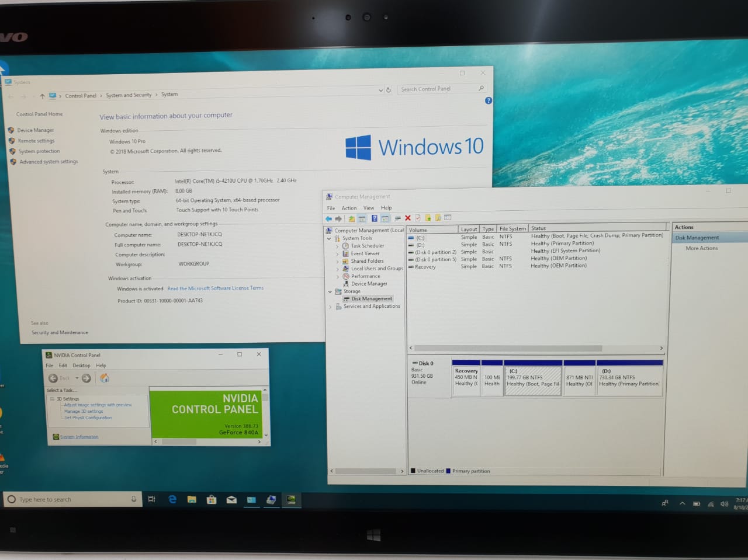This screenshot has width=748, height=560.
Task: Collapse 3D Settings tree in NVIDIA panel
Action: tap(52, 399)
